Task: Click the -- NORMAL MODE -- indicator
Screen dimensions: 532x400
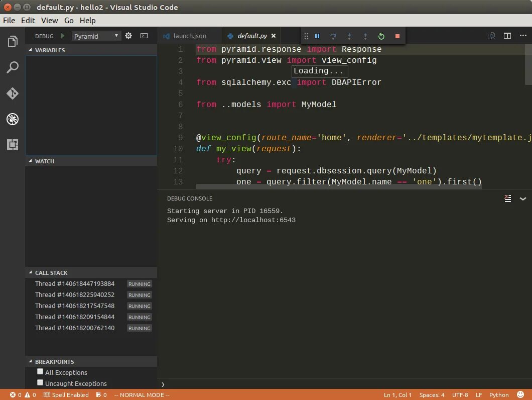Action: point(142,394)
